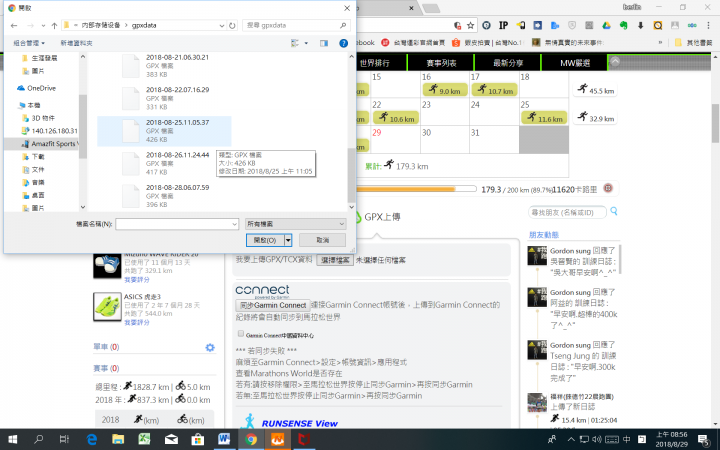Click the download arrow extension icon
This screenshot has height=450, width=720.
(x=640, y=26)
